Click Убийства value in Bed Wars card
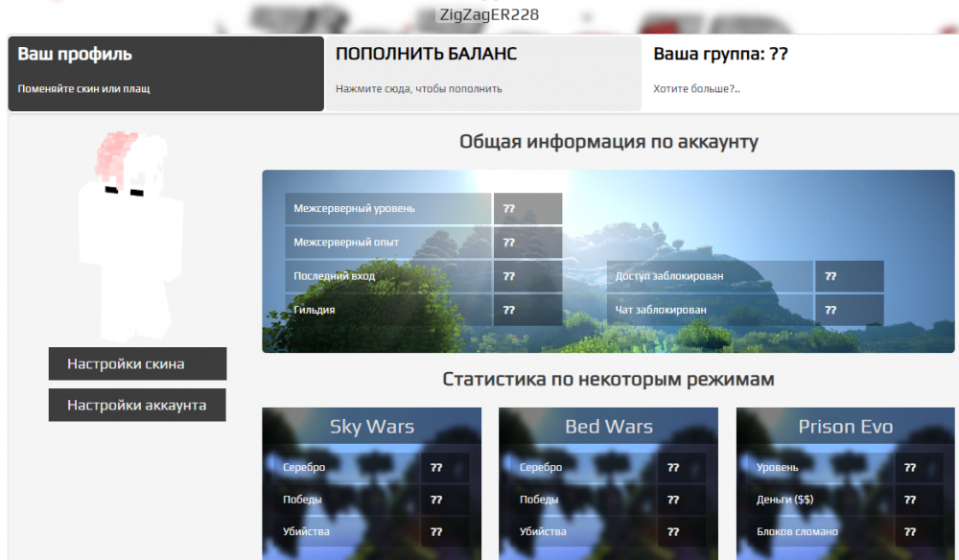Screen dimensions: 959x560 (672, 531)
